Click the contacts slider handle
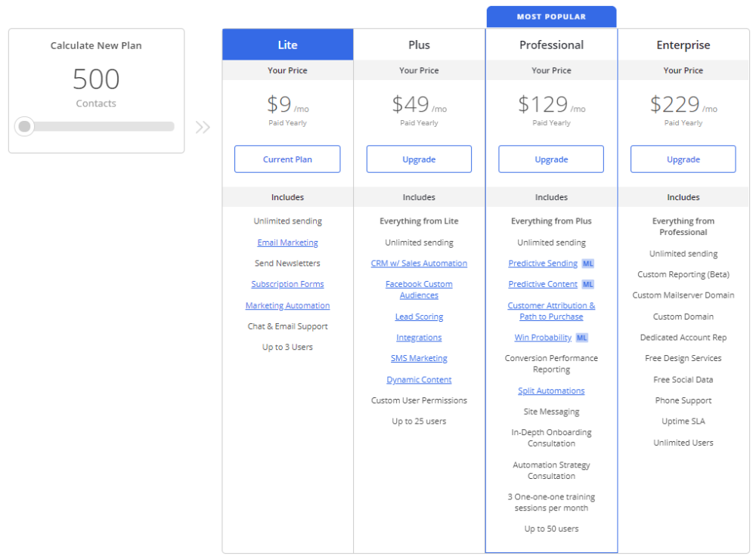756x559 pixels. point(25,127)
